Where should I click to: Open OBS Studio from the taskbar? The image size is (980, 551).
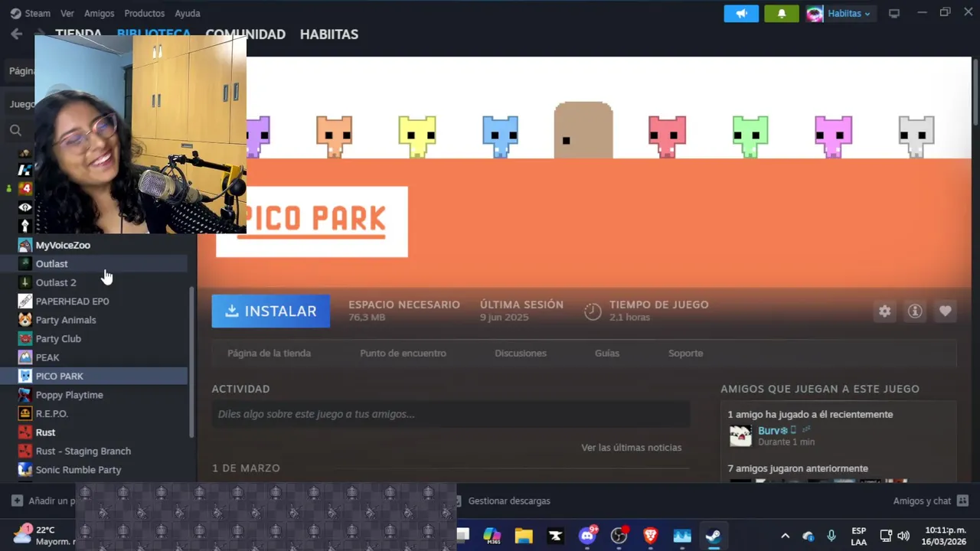click(x=619, y=536)
